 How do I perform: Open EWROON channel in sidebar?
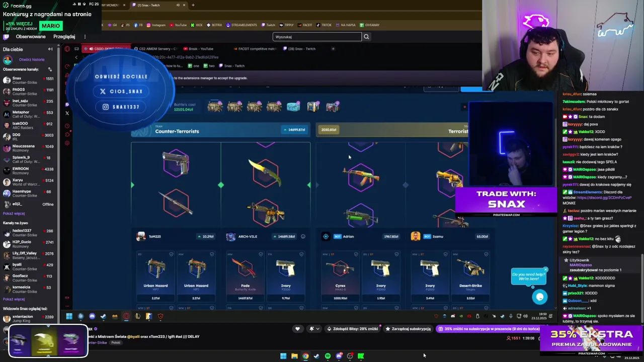pos(28,171)
